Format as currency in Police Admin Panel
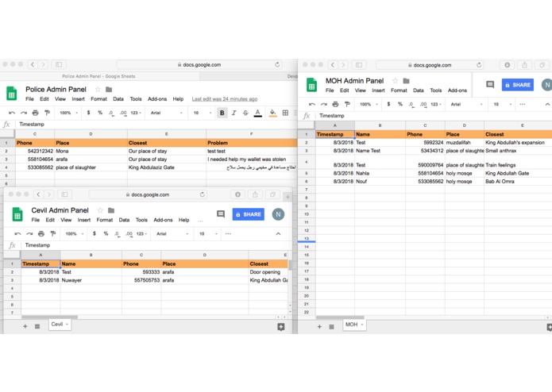The image size is (552, 392). pyautogui.click(x=88, y=113)
